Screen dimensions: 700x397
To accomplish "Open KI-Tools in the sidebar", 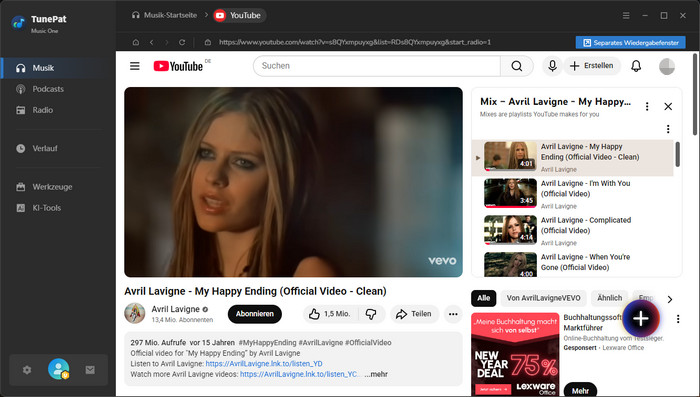I will [x=46, y=208].
